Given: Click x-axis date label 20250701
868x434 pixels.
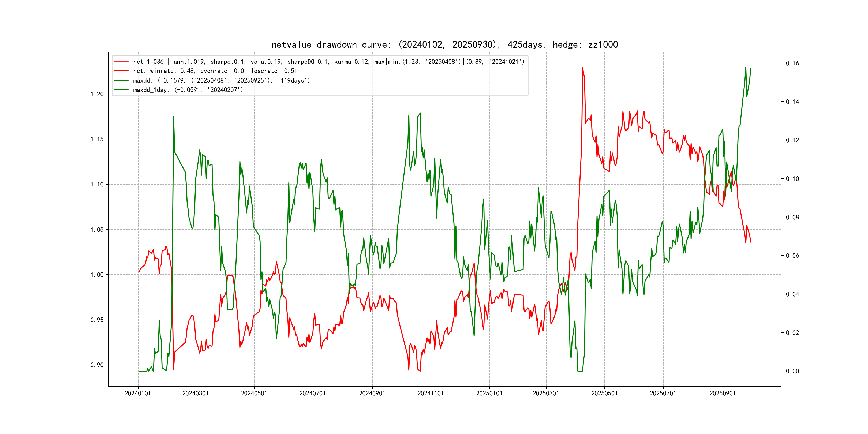Looking at the screenshot, I should pos(663,393).
